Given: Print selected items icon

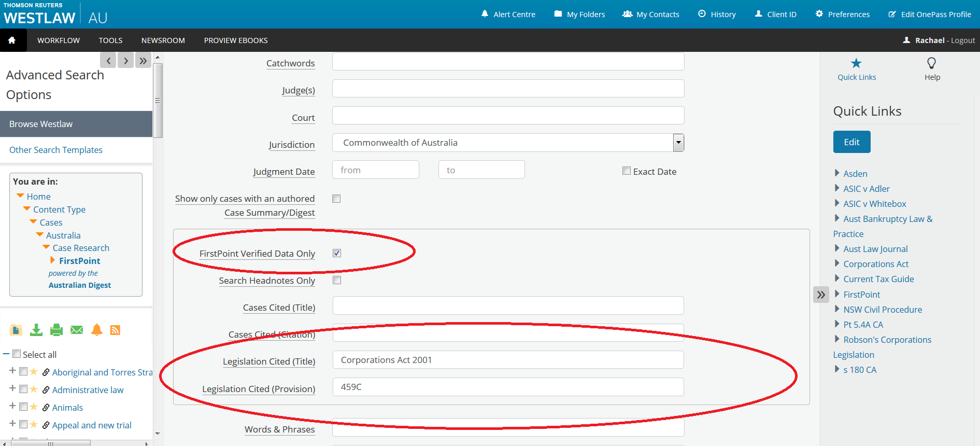Looking at the screenshot, I should point(56,330).
